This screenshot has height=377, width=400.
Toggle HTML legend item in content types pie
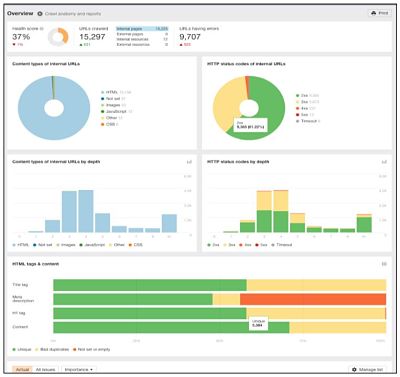pos(116,92)
